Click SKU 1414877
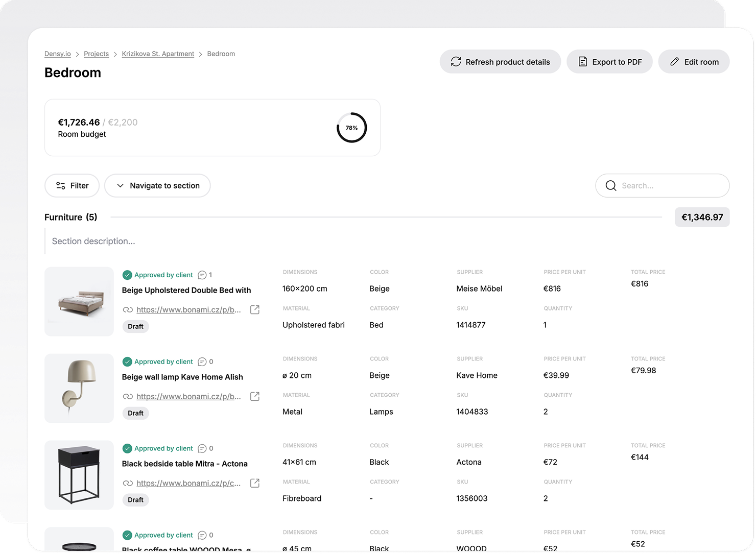Screen dimensions: 756x554 pos(471,325)
